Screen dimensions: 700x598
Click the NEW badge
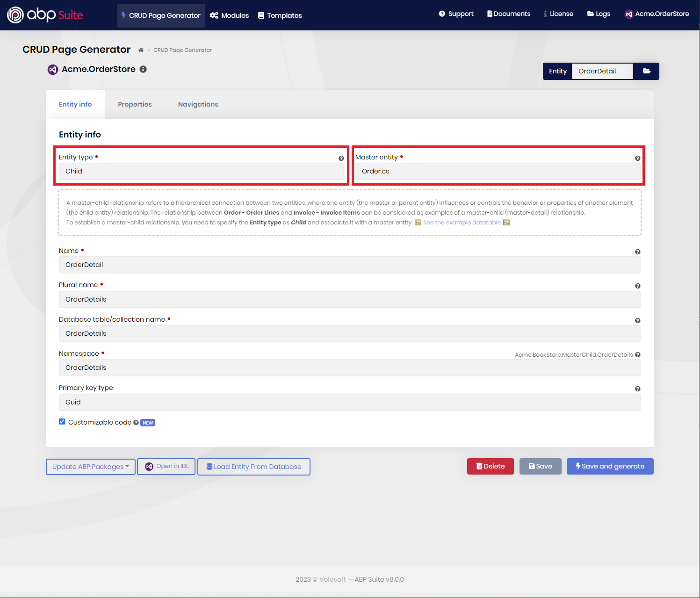148,423
